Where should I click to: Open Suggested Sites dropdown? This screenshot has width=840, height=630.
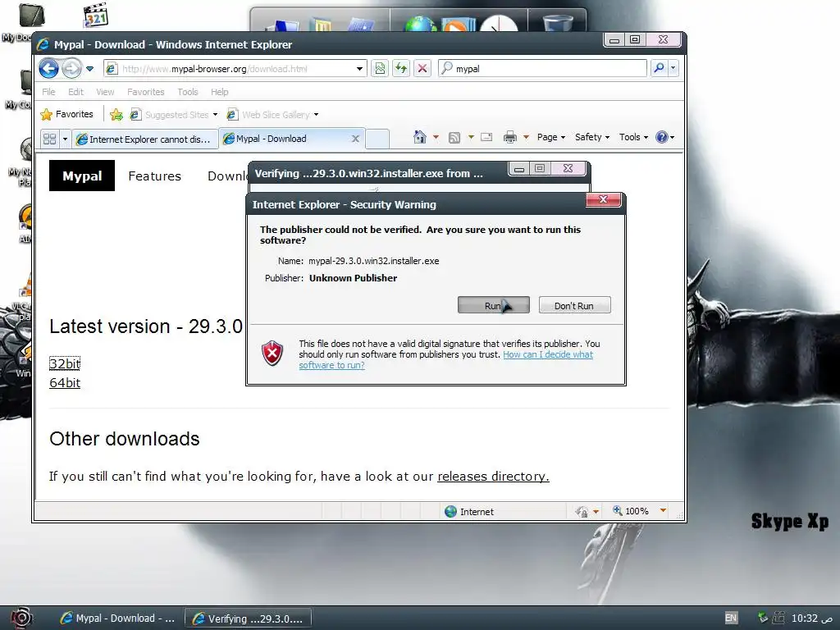pos(174,115)
